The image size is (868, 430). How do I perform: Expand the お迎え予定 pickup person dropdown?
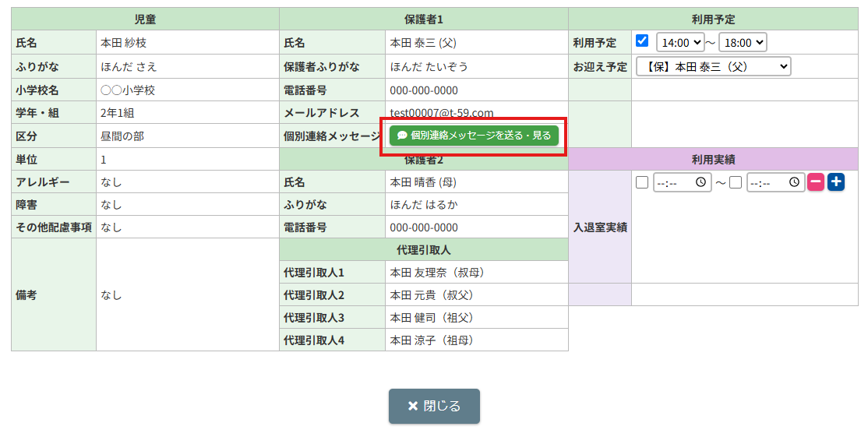713,66
